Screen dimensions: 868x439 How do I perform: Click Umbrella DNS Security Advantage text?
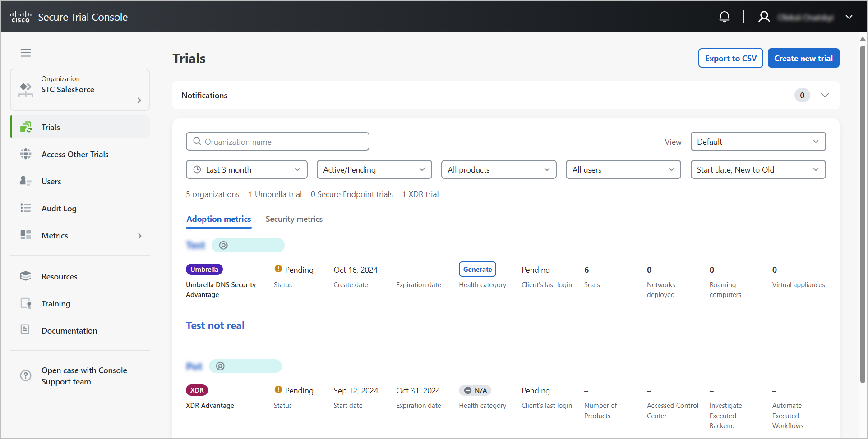coord(221,290)
